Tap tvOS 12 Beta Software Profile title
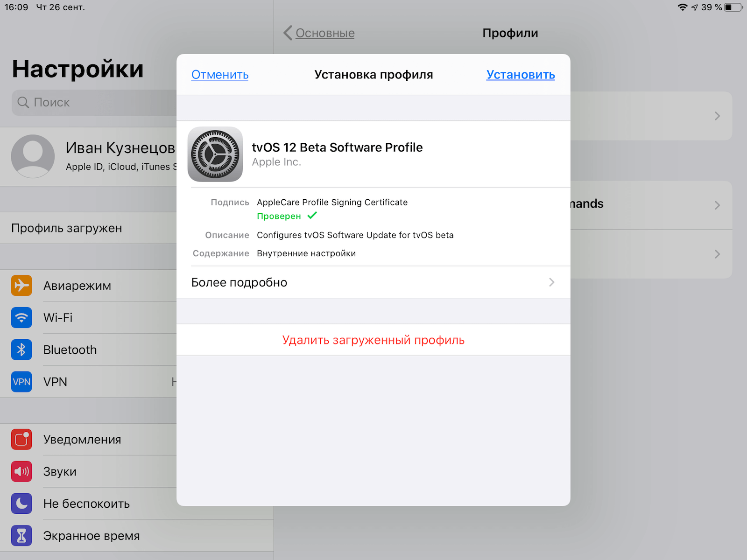 tap(337, 147)
